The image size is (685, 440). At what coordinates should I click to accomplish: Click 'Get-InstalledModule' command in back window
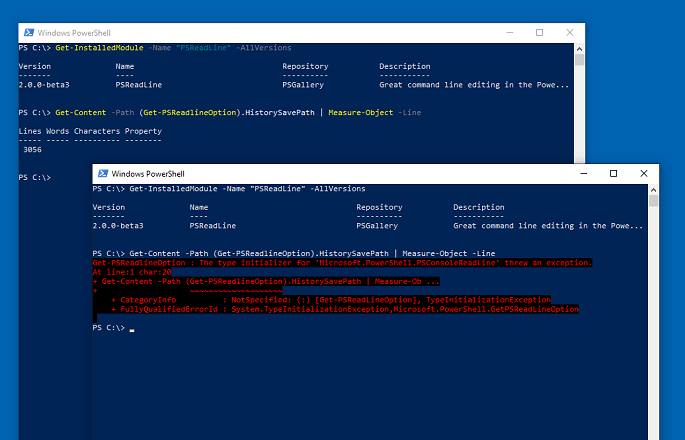click(99, 48)
